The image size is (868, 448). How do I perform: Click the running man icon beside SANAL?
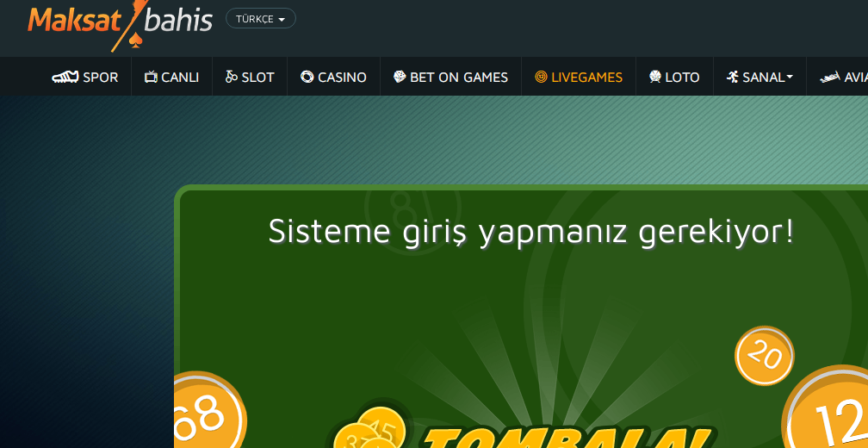click(732, 77)
